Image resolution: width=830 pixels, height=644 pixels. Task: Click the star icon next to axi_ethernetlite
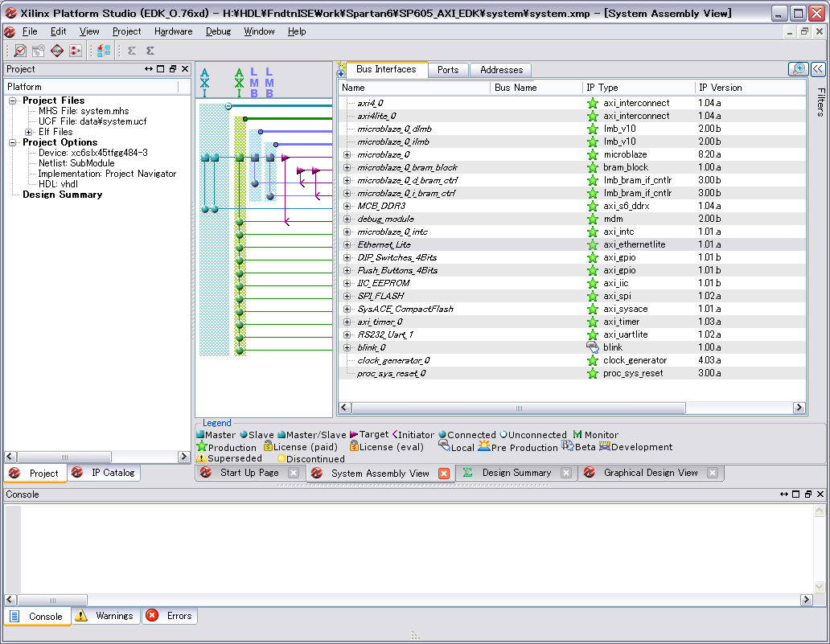593,245
